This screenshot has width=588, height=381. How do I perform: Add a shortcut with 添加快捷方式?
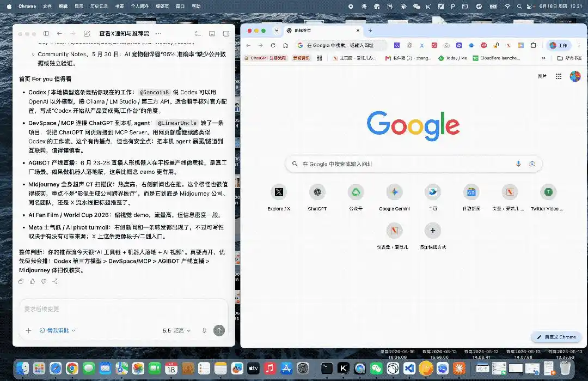tap(432, 237)
